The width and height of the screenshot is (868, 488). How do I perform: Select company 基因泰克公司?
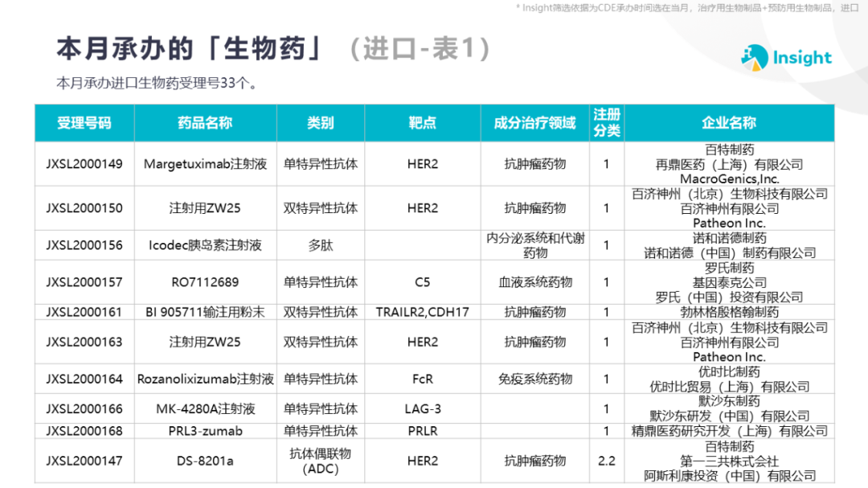730,282
